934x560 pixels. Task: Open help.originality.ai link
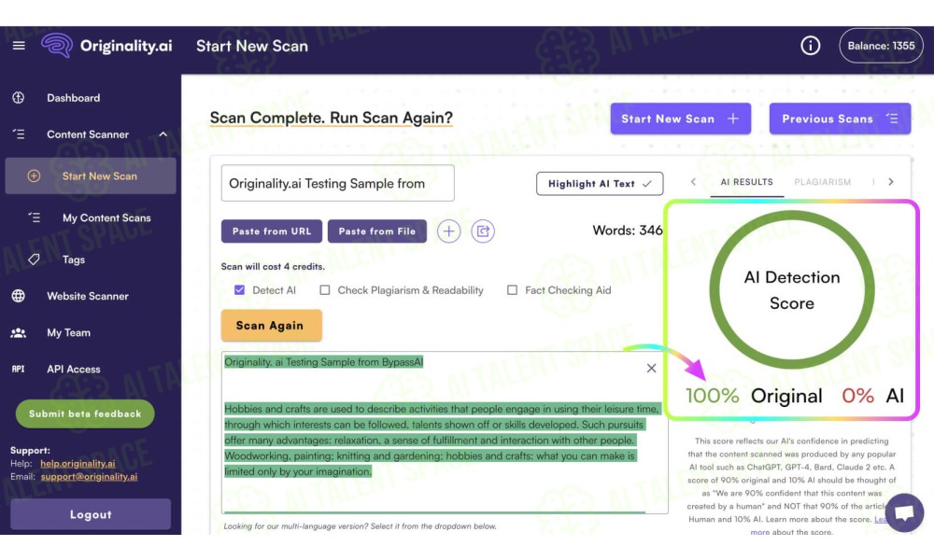[78, 464]
